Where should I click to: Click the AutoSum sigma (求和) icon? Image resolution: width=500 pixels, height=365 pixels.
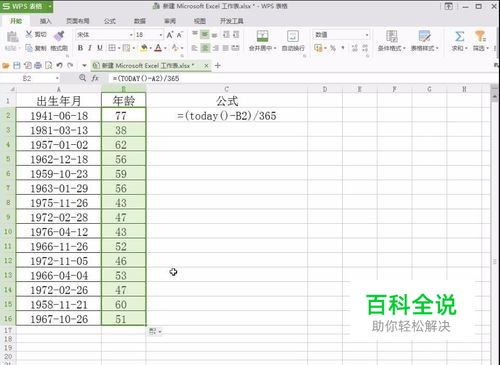[x=459, y=36]
